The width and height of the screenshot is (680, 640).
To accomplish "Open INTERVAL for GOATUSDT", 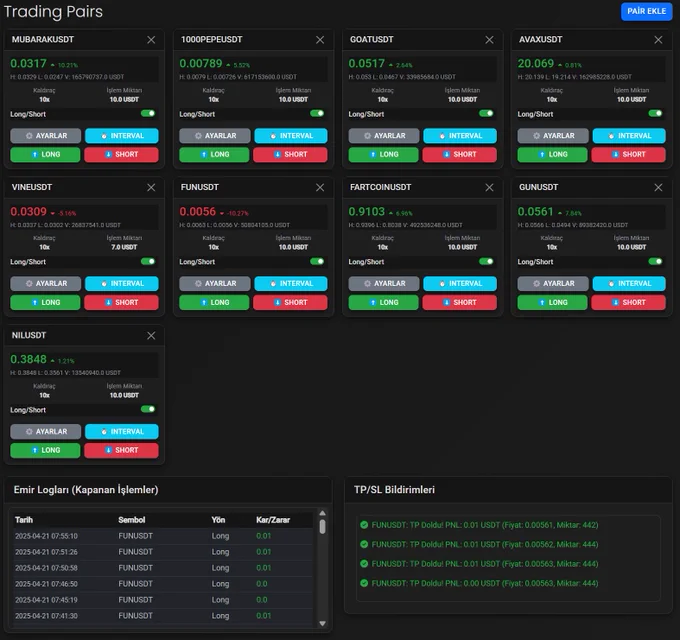I will pos(460,136).
